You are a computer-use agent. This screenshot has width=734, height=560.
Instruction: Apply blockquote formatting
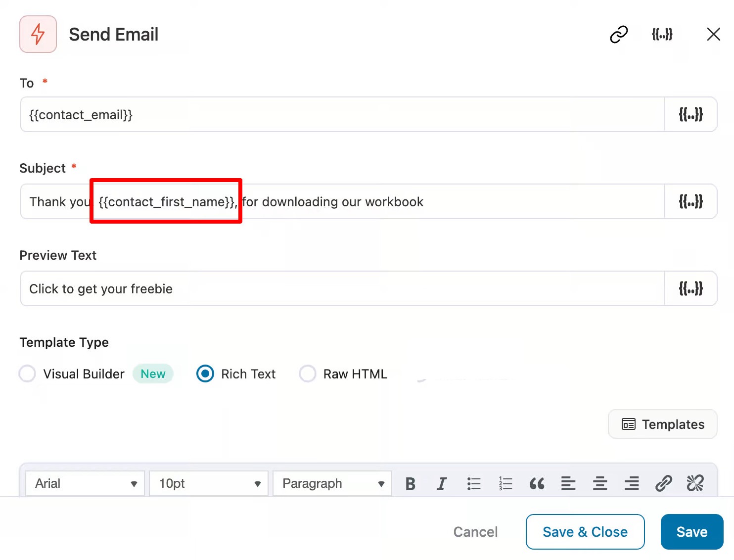pos(537,484)
